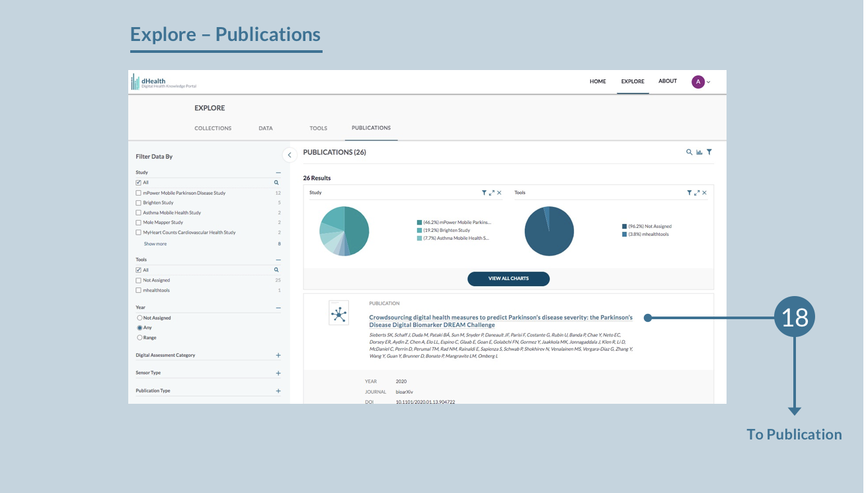This screenshot has height=493, width=868.
Task: Search within the Tools filter list
Action: tap(276, 270)
